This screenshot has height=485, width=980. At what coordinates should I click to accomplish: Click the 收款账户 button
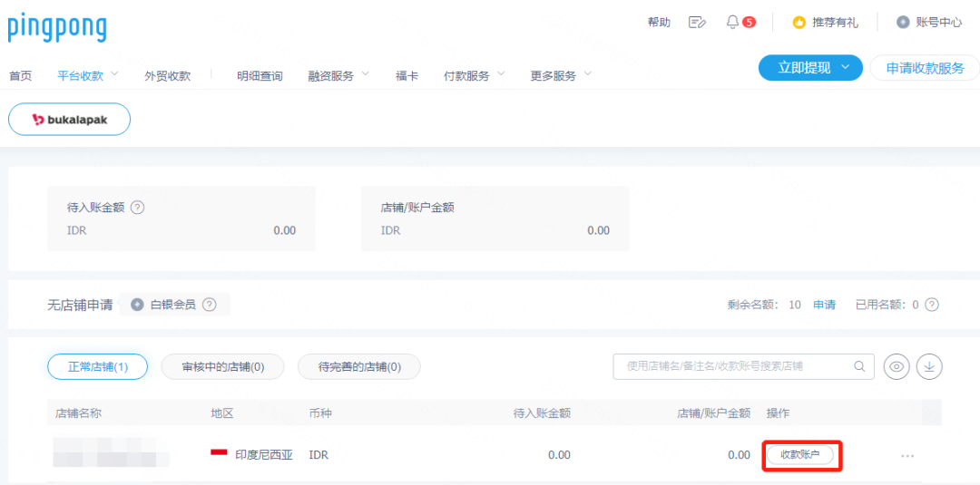pyautogui.click(x=799, y=455)
